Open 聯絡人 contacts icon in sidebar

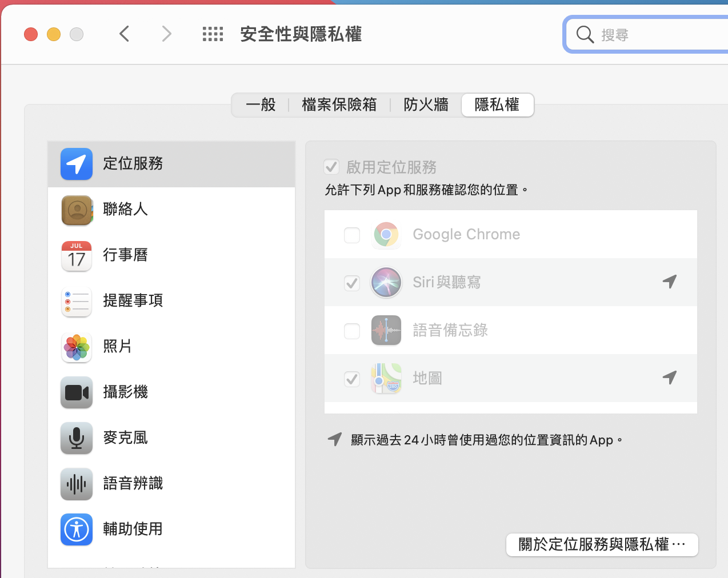77,210
